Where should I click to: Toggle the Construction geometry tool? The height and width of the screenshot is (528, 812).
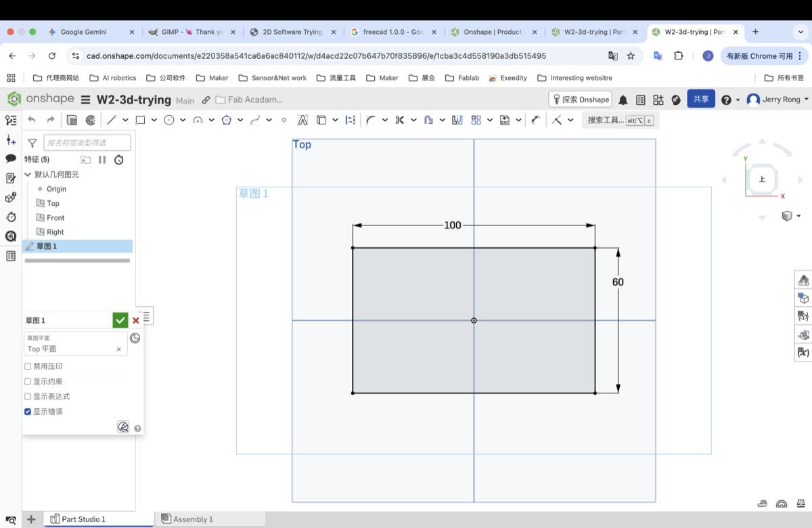tap(350, 120)
